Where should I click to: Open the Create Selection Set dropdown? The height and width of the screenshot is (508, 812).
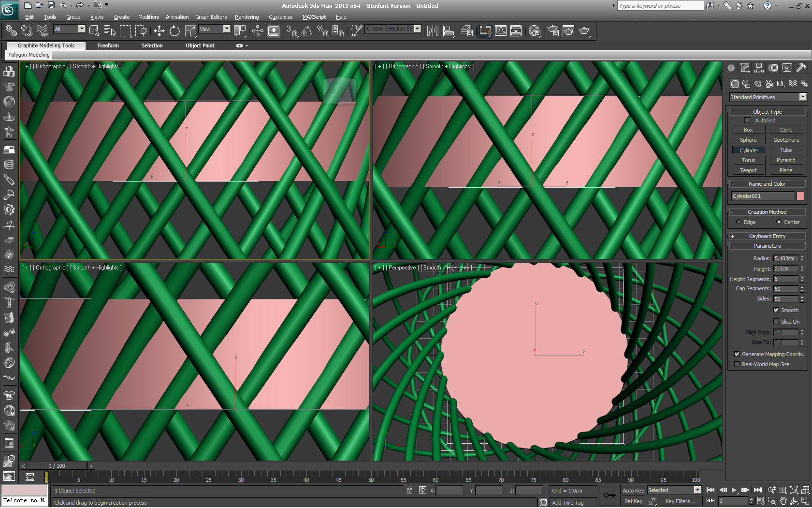click(x=393, y=29)
